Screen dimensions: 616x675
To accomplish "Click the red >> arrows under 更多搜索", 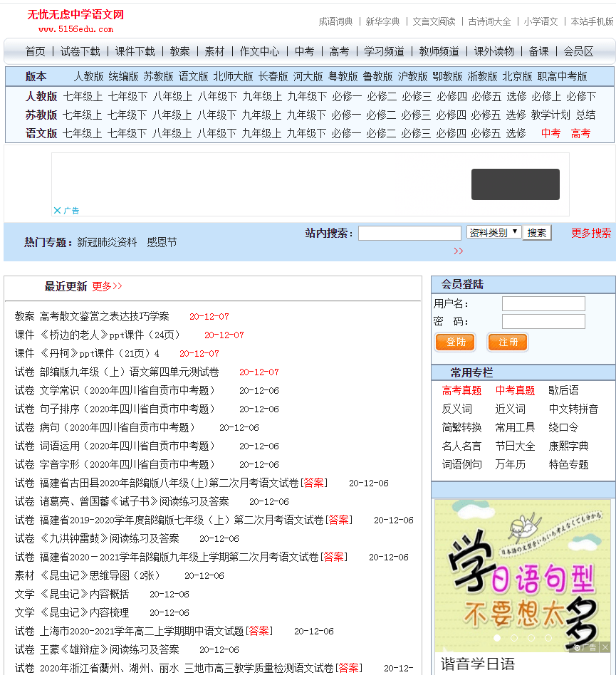I will pos(458,251).
